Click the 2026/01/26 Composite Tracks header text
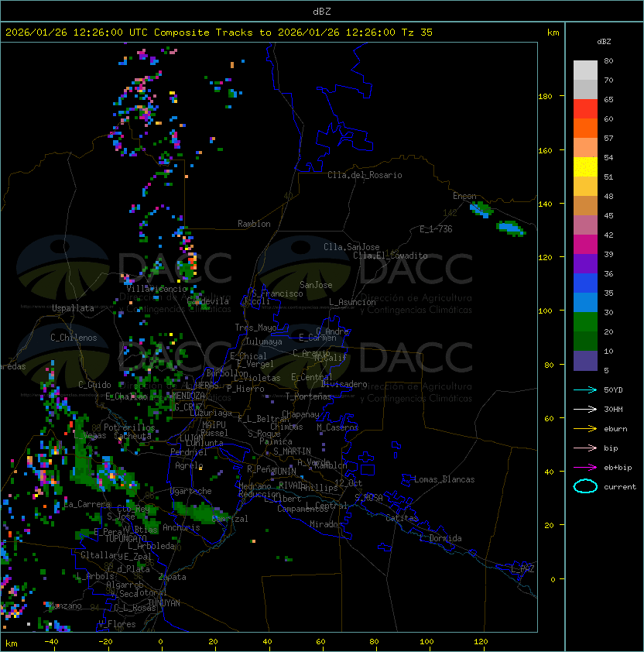The image size is (644, 652). pos(219,33)
